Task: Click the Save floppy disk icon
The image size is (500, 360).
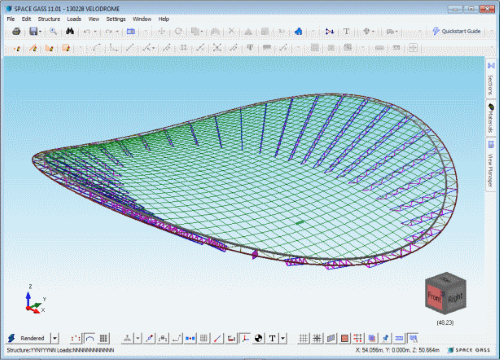Action: 33,32
